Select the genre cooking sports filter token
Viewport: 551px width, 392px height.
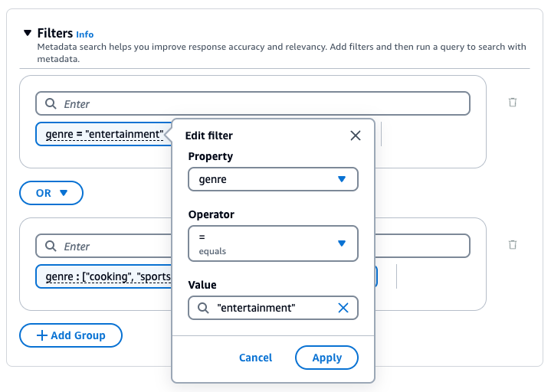pos(103,276)
